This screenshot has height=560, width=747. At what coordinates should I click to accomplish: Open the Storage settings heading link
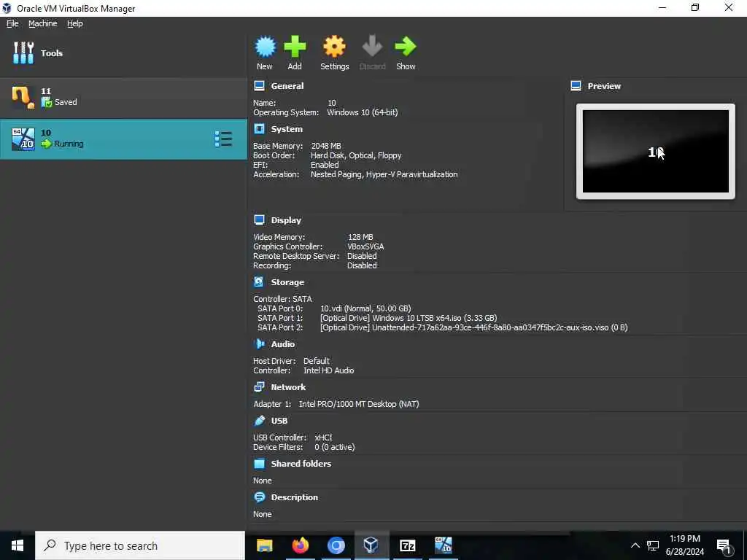tap(287, 282)
